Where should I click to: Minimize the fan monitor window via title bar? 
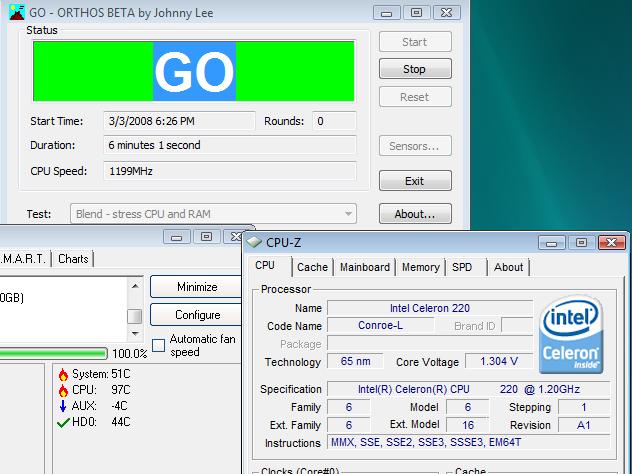176,237
